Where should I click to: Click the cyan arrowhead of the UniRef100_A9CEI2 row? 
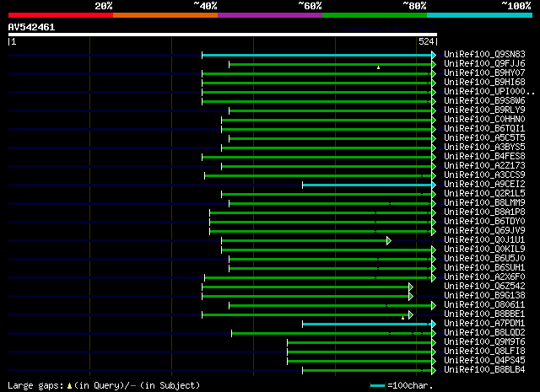[434, 185]
